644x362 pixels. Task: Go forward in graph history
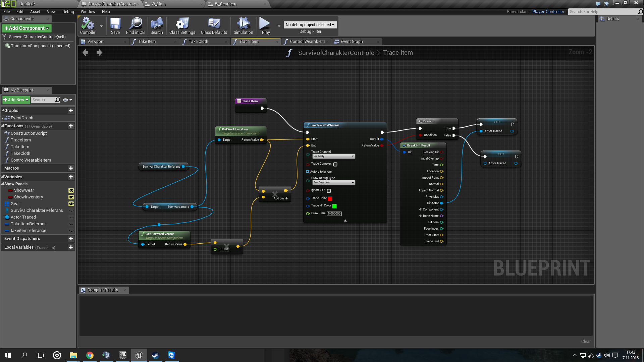coord(99,53)
